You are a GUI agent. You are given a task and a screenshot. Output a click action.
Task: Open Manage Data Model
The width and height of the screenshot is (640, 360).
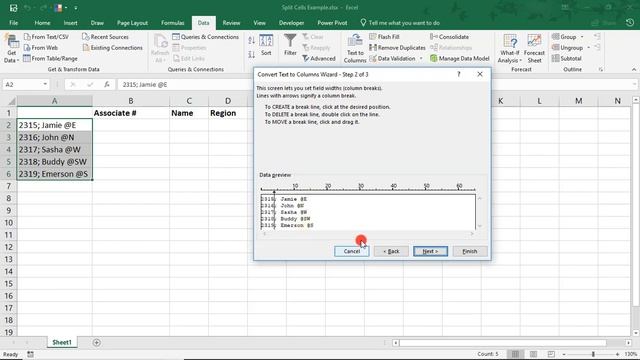click(460, 59)
